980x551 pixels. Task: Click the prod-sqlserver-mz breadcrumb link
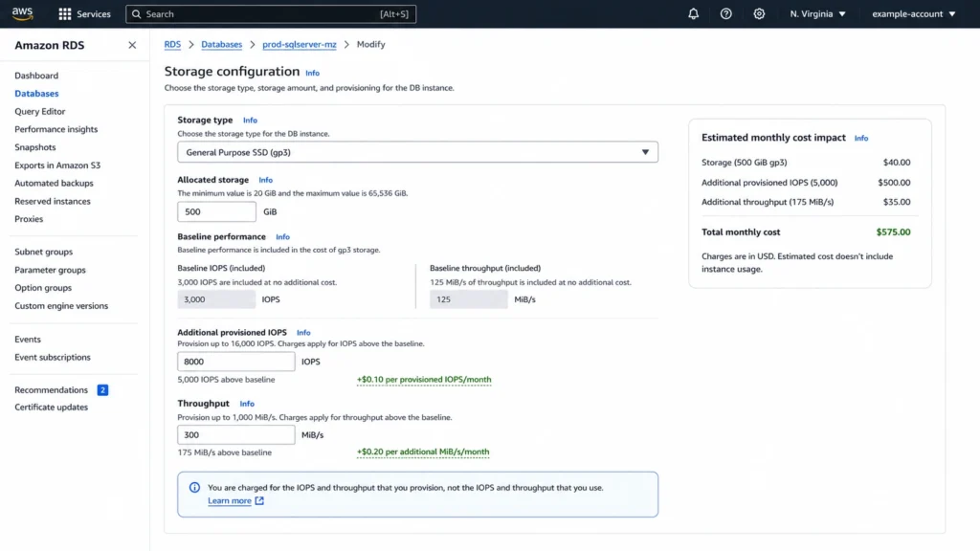300,44
